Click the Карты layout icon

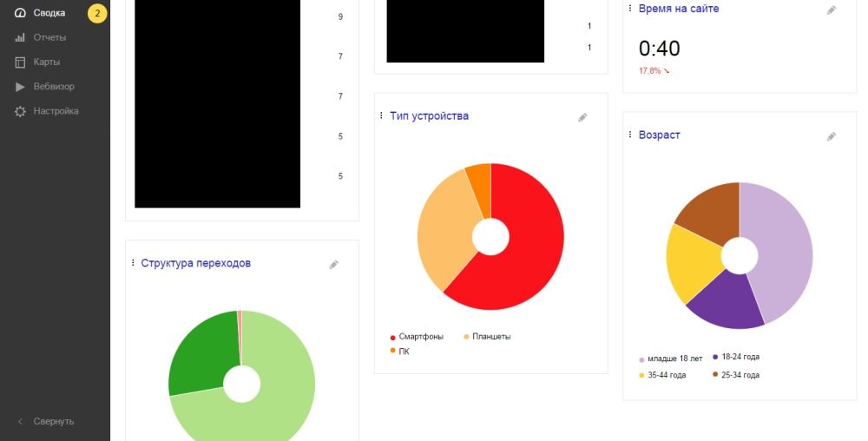(x=20, y=62)
